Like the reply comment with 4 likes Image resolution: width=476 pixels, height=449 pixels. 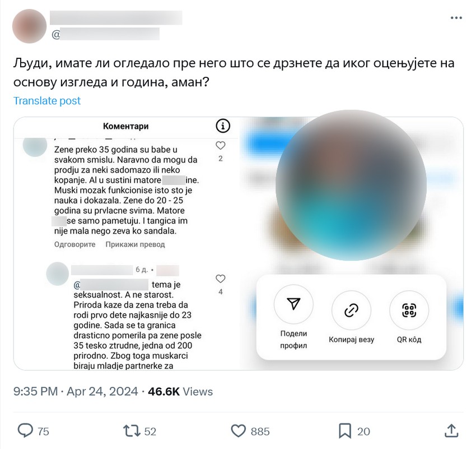pyautogui.click(x=221, y=279)
